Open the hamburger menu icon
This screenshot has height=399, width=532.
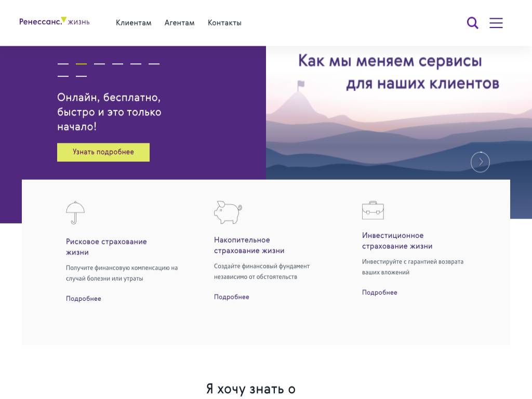coord(496,23)
